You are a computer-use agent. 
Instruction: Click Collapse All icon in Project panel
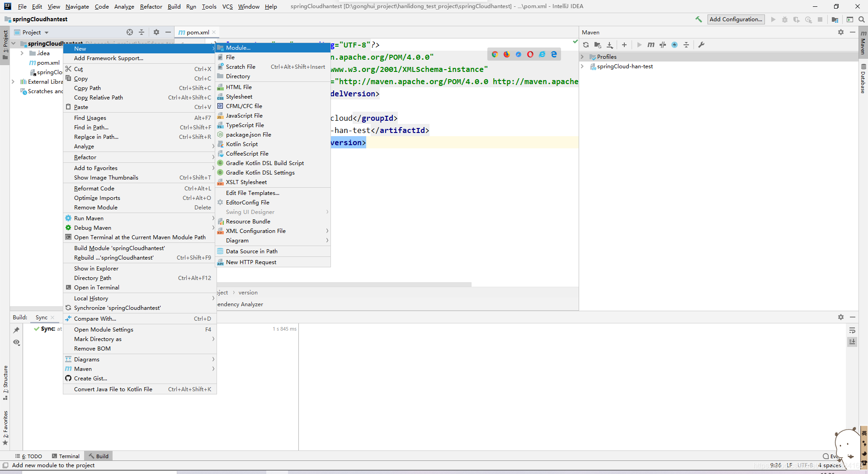pos(142,32)
